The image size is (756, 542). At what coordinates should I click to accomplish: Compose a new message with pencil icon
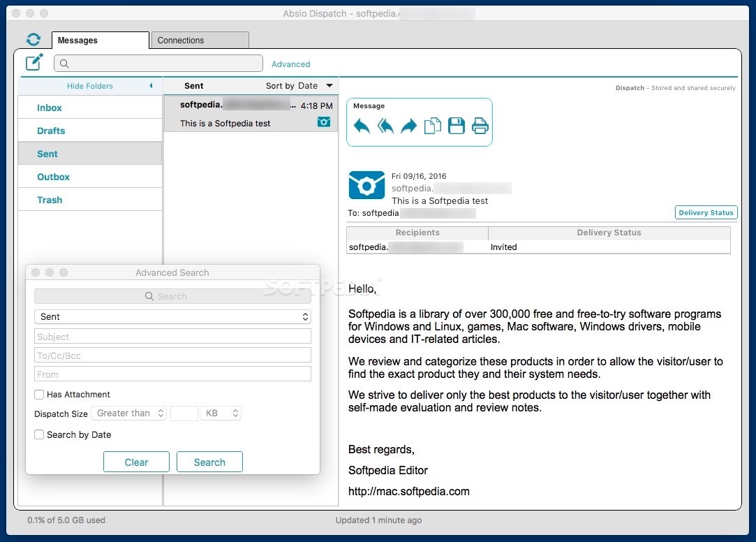tap(34, 62)
